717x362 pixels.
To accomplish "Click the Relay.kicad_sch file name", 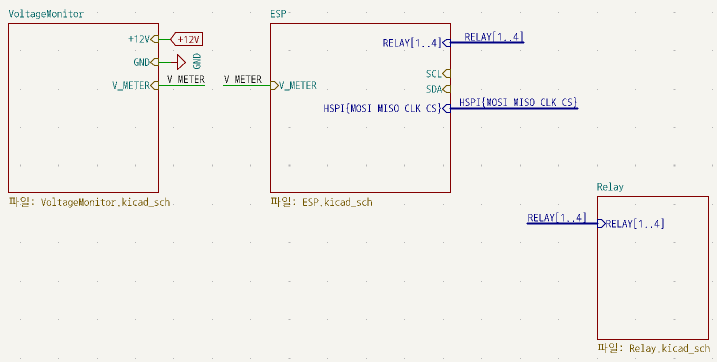I will click(669, 348).
